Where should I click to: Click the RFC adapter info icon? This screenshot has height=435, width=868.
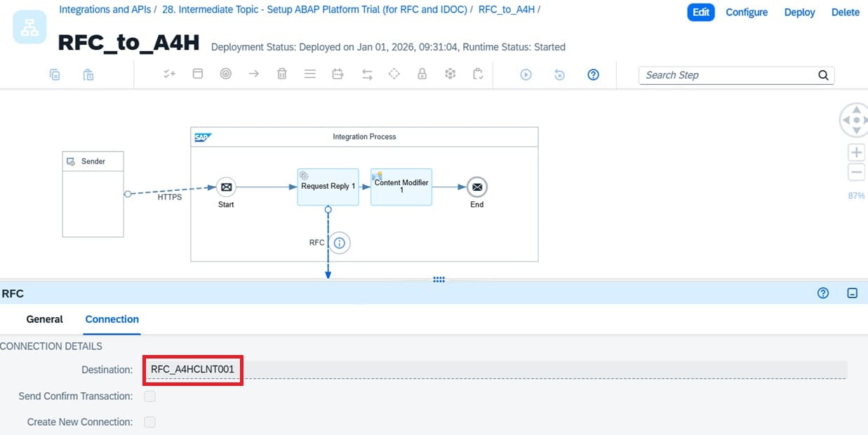point(340,243)
